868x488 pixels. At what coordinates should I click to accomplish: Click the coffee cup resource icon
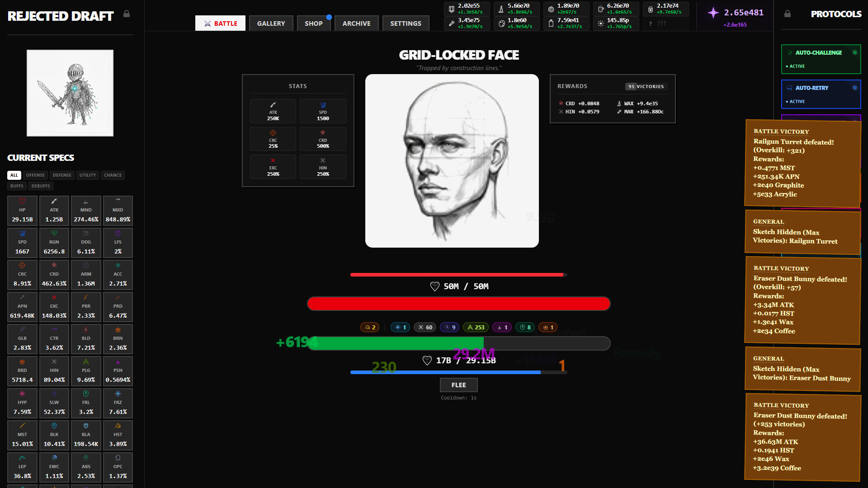pyautogui.click(x=600, y=9)
